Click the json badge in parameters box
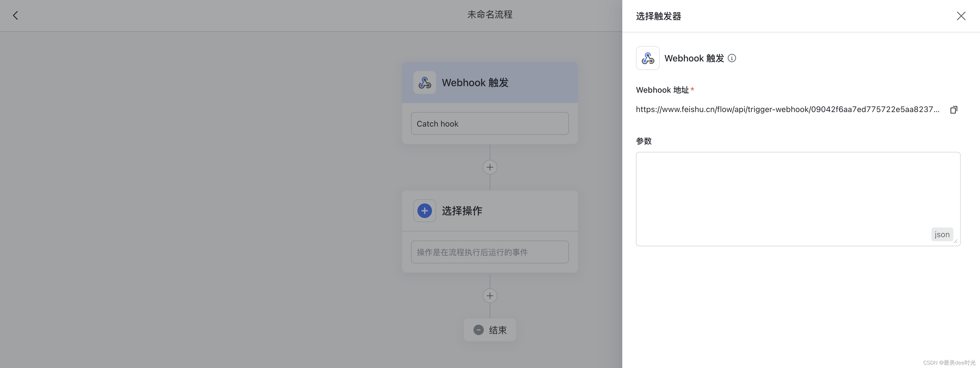Screen dimensions: 980x368 [942, 234]
